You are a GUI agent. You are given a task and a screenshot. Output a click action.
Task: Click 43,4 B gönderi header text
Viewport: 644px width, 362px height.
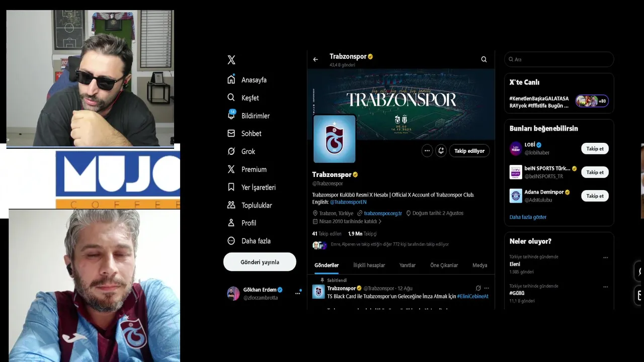342,65
